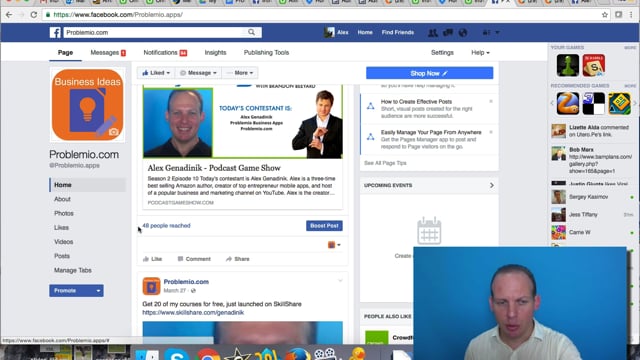Click 'See All Page Tips' link

pos(385,163)
